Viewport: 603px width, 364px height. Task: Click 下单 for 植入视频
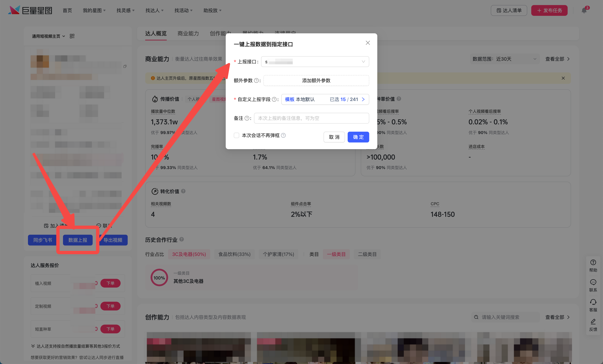click(110, 283)
